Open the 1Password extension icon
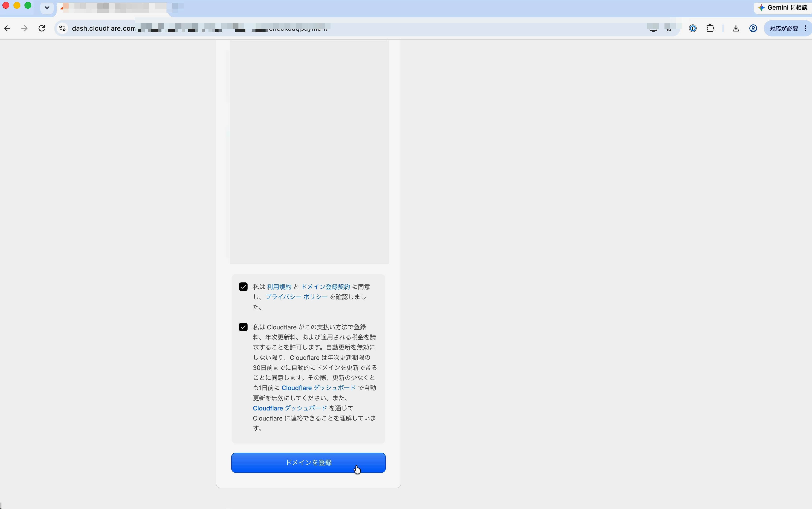The image size is (812, 509). click(x=693, y=28)
